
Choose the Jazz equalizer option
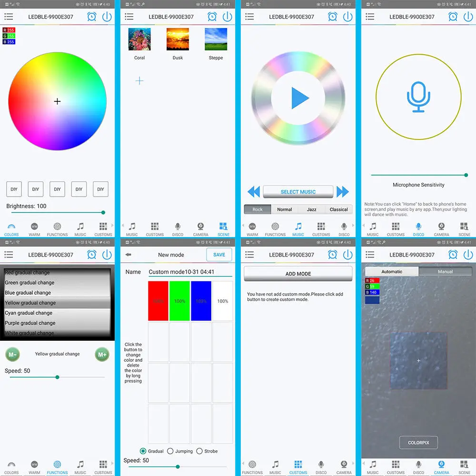tap(311, 209)
